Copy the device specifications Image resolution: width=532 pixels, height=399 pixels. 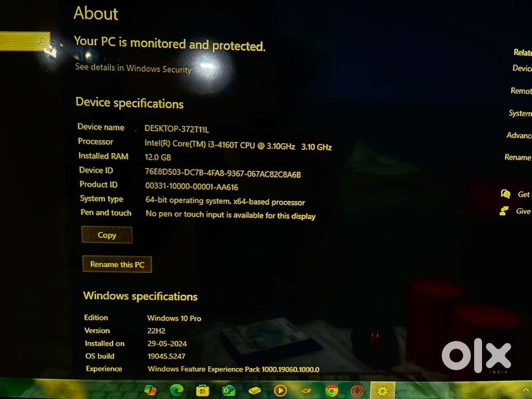coord(107,235)
